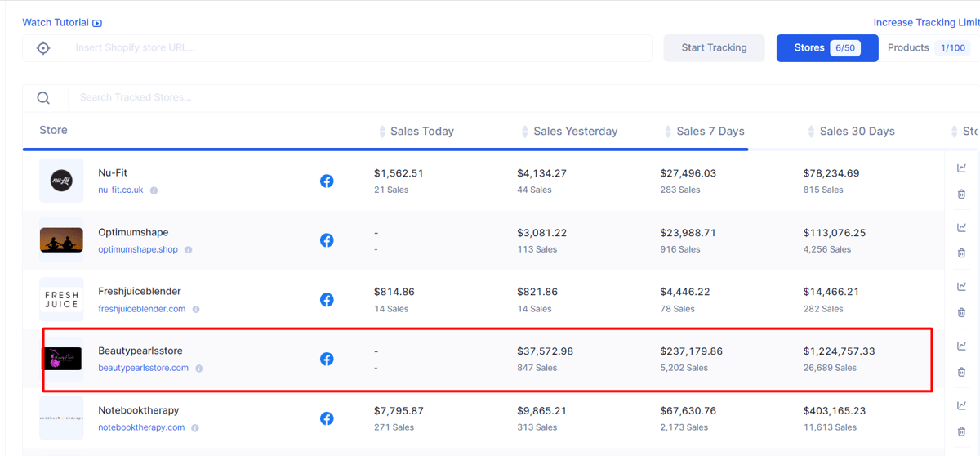Click the Facebook icon for Nu-Fit
980x456 pixels.
click(327, 181)
